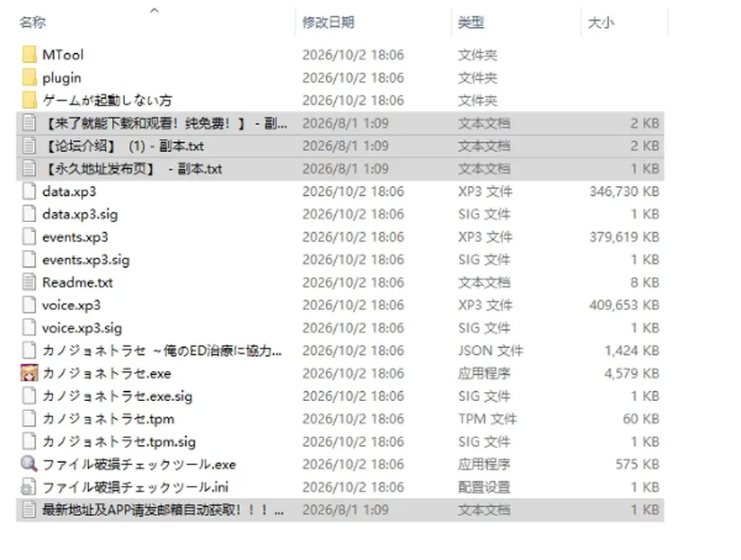Select the 【来了就能下载和观看!纯免费!】 file name
The height and width of the screenshot is (560, 741).
pyautogui.click(x=165, y=123)
